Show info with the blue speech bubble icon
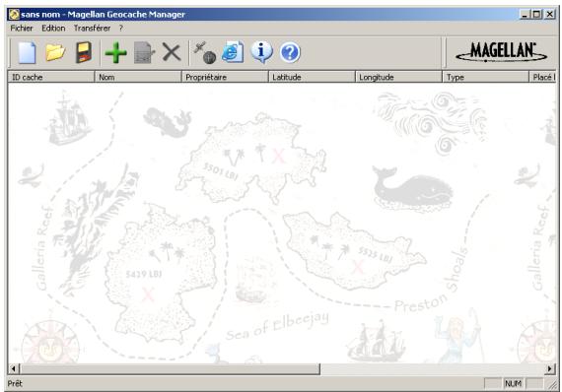Viewport: 562px width, 392px height. [261, 52]
